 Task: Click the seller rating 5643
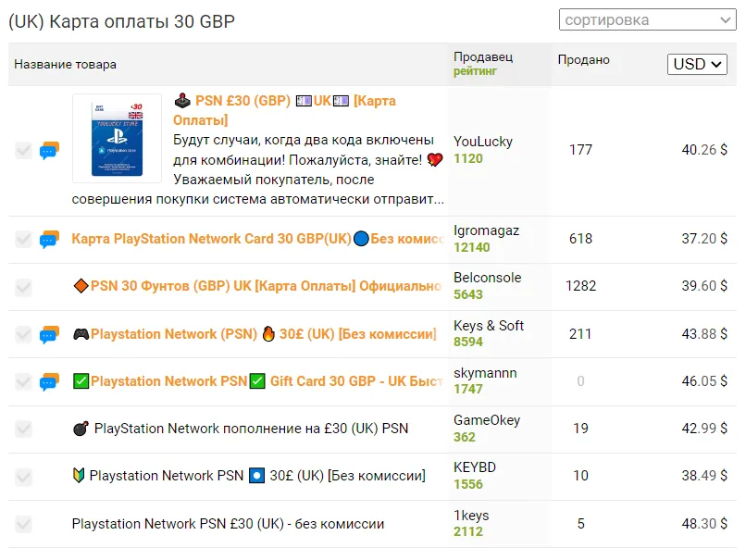click(x=468, y=294)
